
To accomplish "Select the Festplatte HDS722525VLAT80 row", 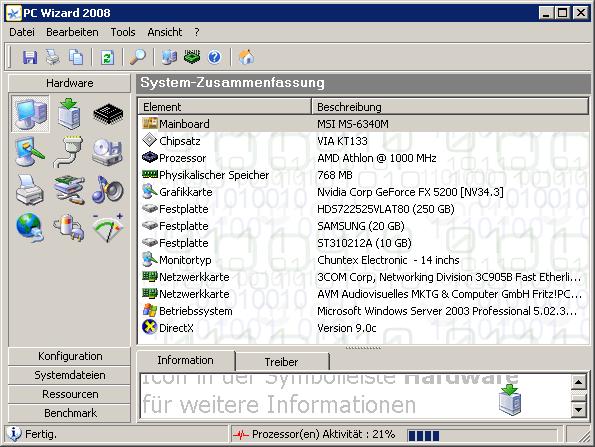I will click(364, 209).
